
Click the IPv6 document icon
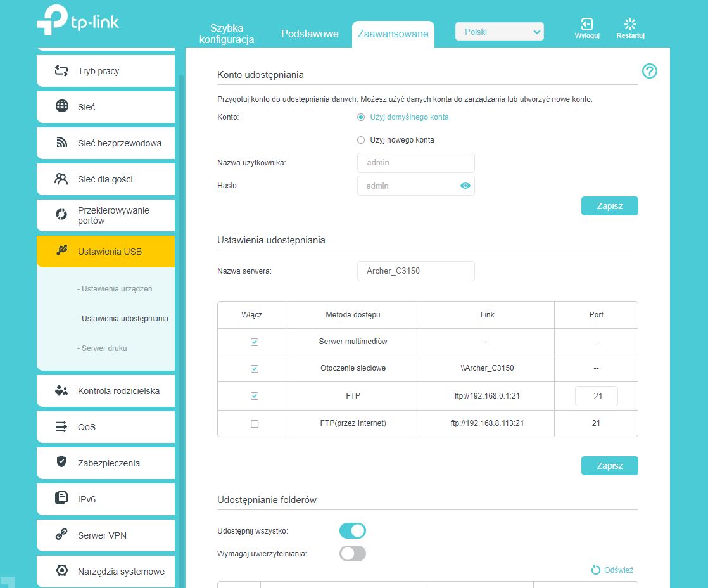tap(61, 497)
